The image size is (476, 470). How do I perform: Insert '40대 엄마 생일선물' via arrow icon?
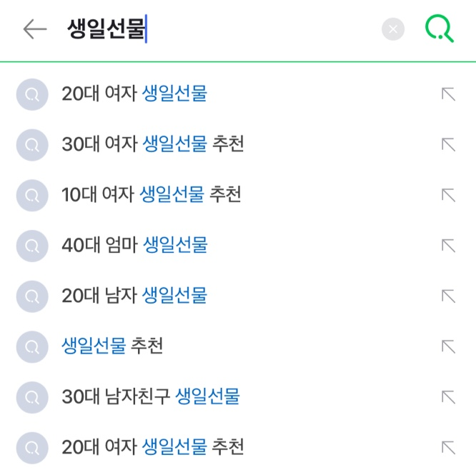pyautogui.click(x=448, y=246)
